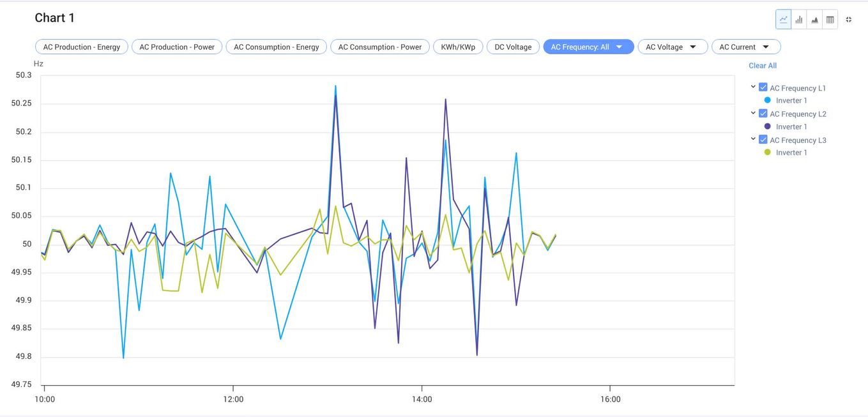
Task: Click the collapse fullscreen icon
Action: tap(849, 19)
